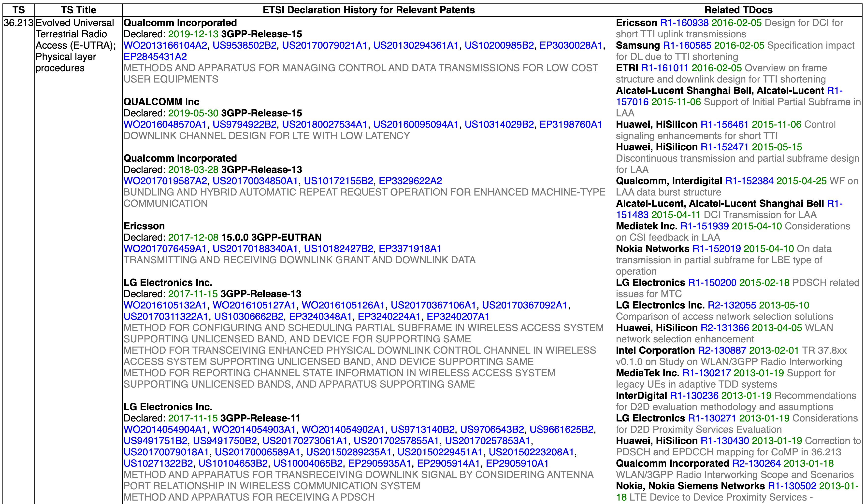The width and height of the screenshot is (865, 504).
Task: Click declarant name 'QUALCOMM Inc'
Action: click(x=161, y=102)
